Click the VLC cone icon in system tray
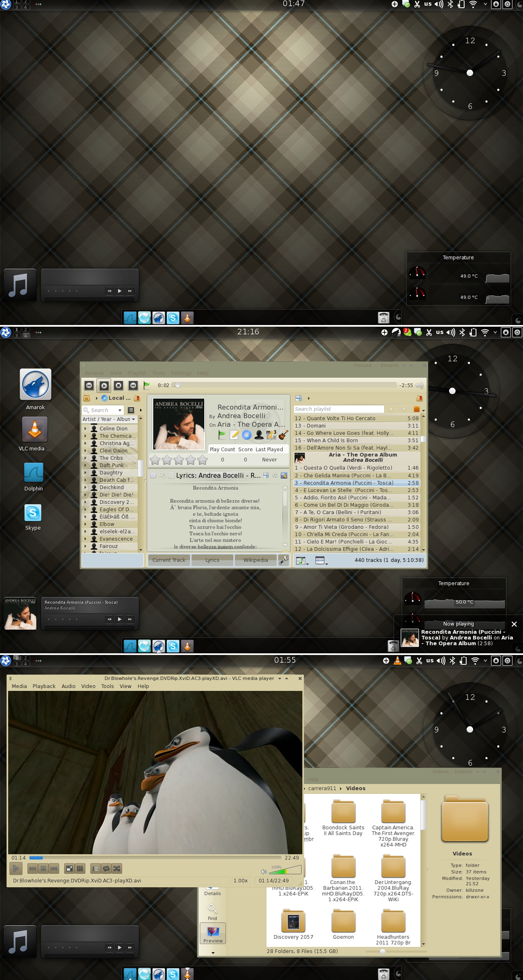The image size is (523, 980). [397, 660]
